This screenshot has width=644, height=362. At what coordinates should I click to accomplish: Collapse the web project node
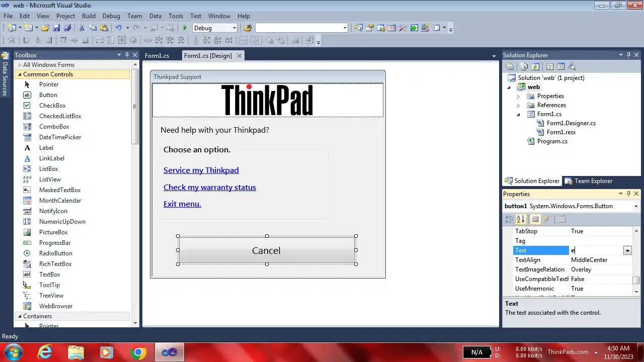pos(509,87)
